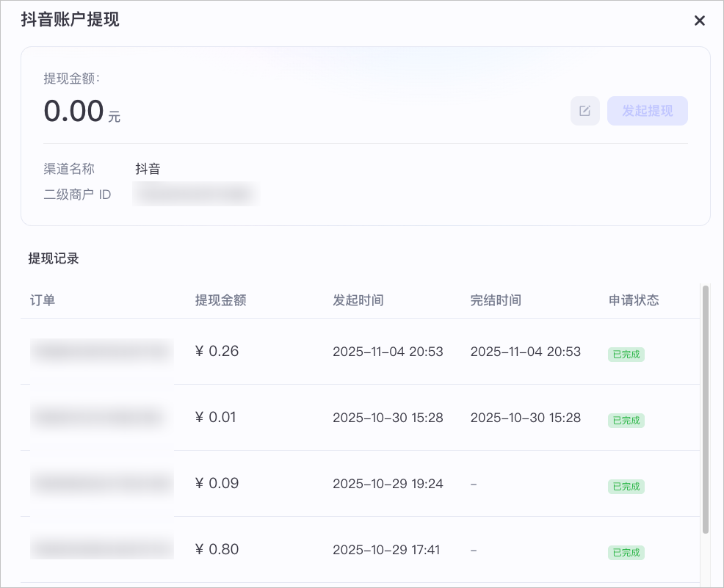Click the 渠道名称 label
The image size is (724, 588).
(x=69, y=169)
